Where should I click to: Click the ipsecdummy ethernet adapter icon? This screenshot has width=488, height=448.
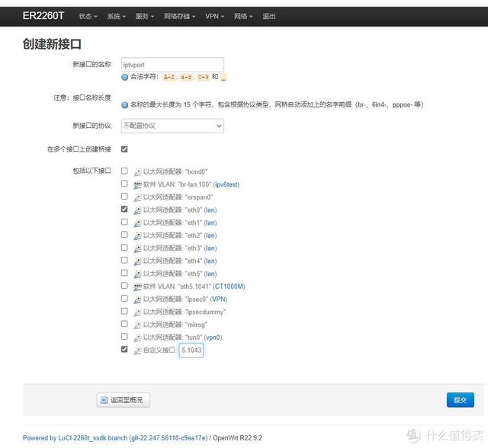[137, 312]
